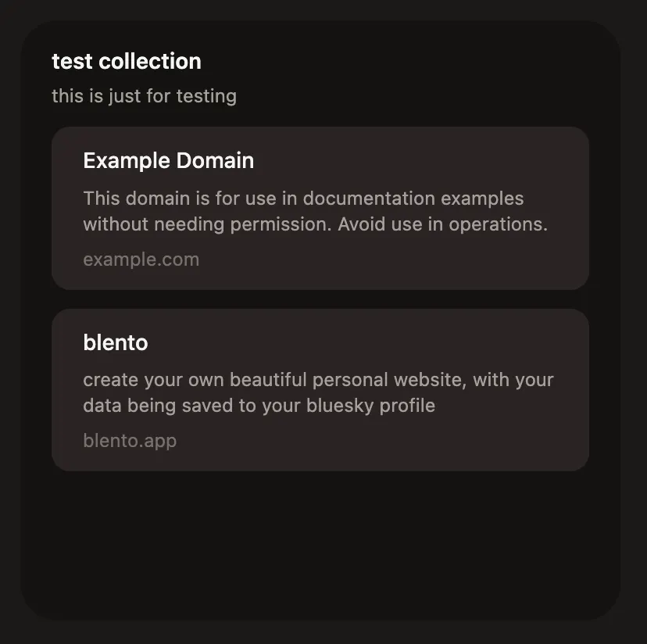This screenshot has width=647, height=644.
Task: Click the "blento" heading text
Action: 115,342
